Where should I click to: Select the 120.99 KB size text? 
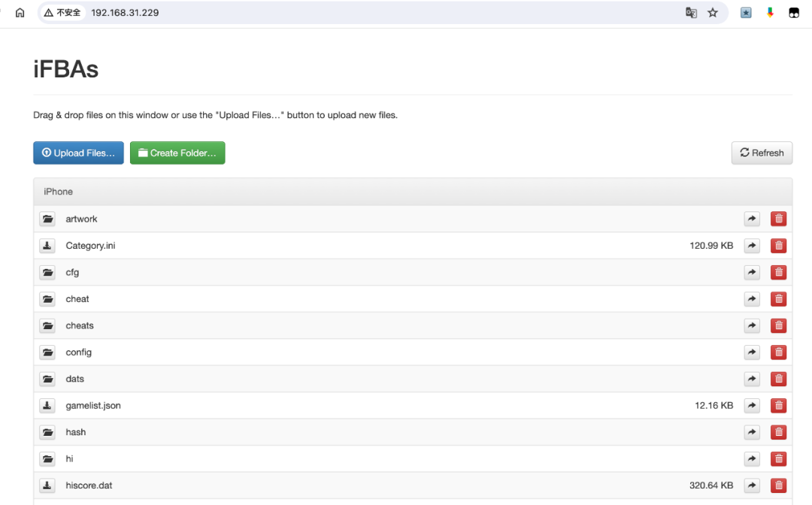(x=711, y=246)
